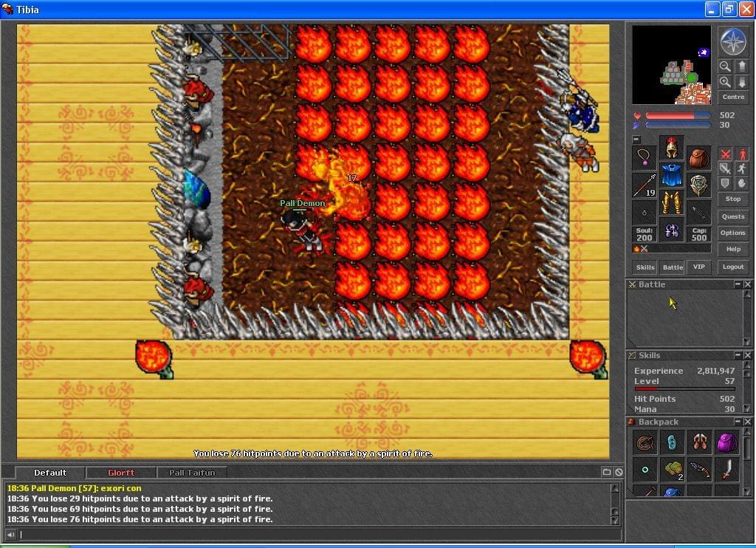Zoom out the minimap with minus magnifier
Image resolution: width=756 pixels, height=548 pixels.
725,66
